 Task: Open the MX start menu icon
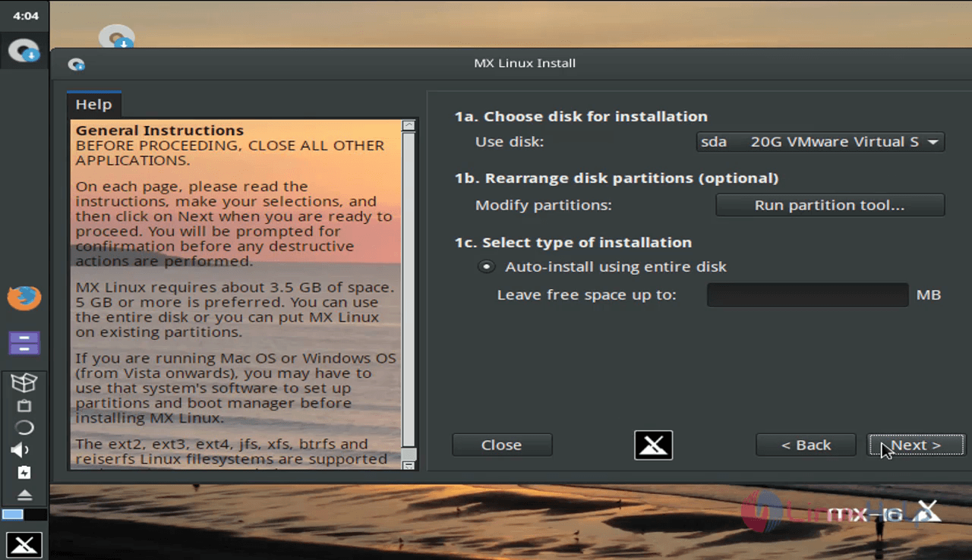(24, 544)
